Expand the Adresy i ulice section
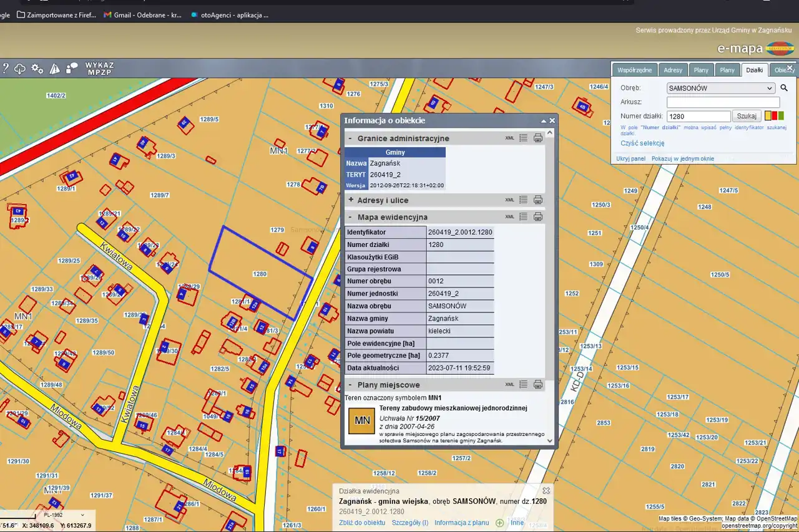This screenshot has height=532, width=799. coord(351,200)
